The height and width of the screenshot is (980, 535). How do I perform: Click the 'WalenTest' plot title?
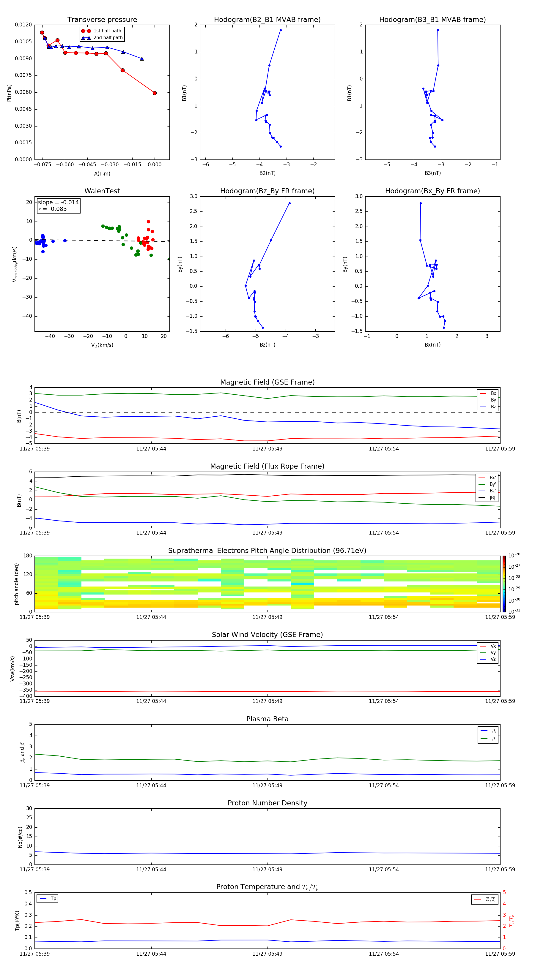tap(102, 191)
